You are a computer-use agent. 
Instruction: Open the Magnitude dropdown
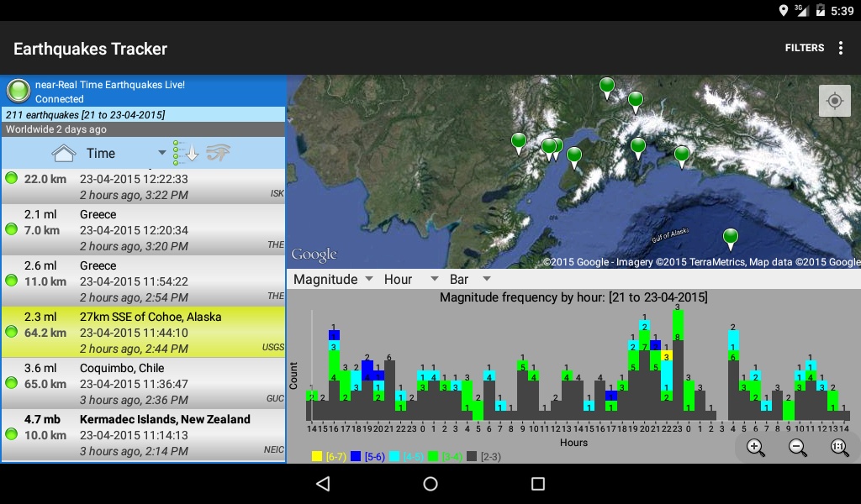[333, 279]
